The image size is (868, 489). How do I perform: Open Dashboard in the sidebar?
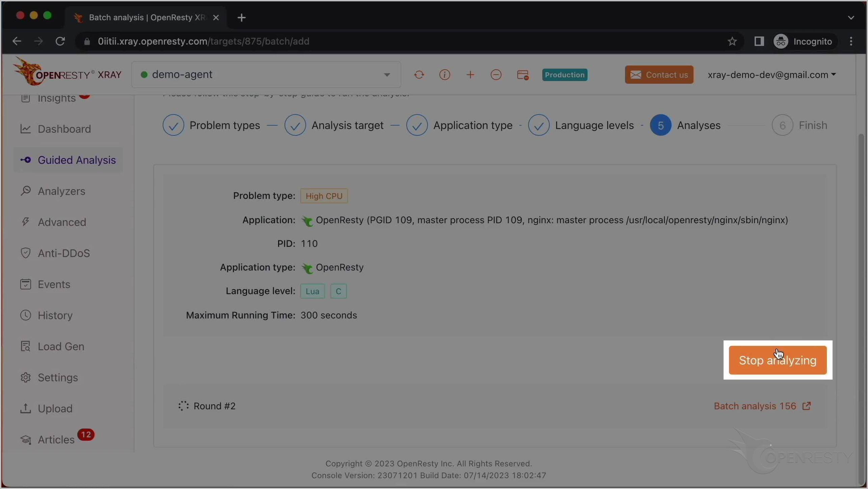(64, 129)
